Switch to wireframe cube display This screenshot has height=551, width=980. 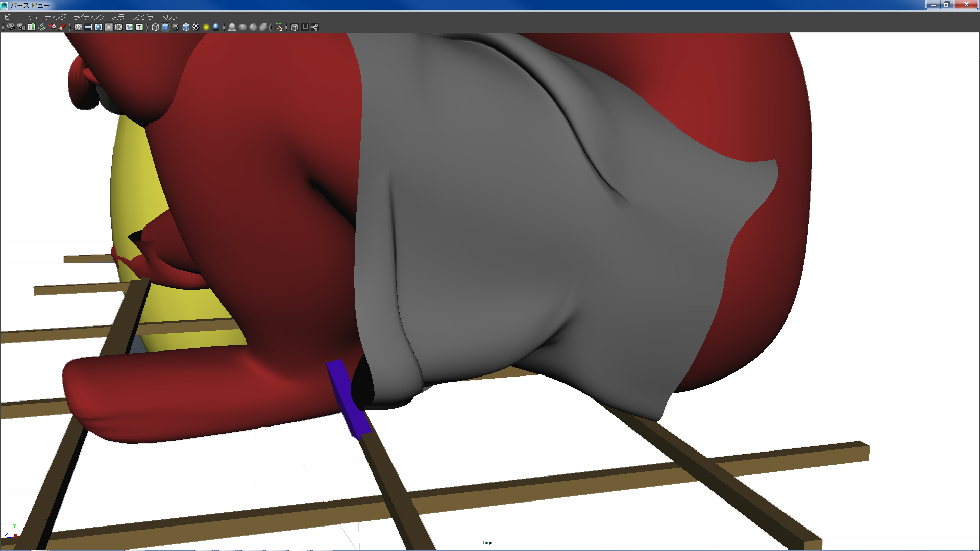point(155,27)
